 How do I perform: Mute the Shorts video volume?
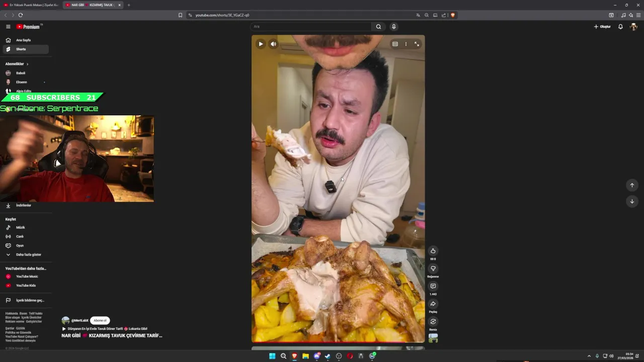273,44
